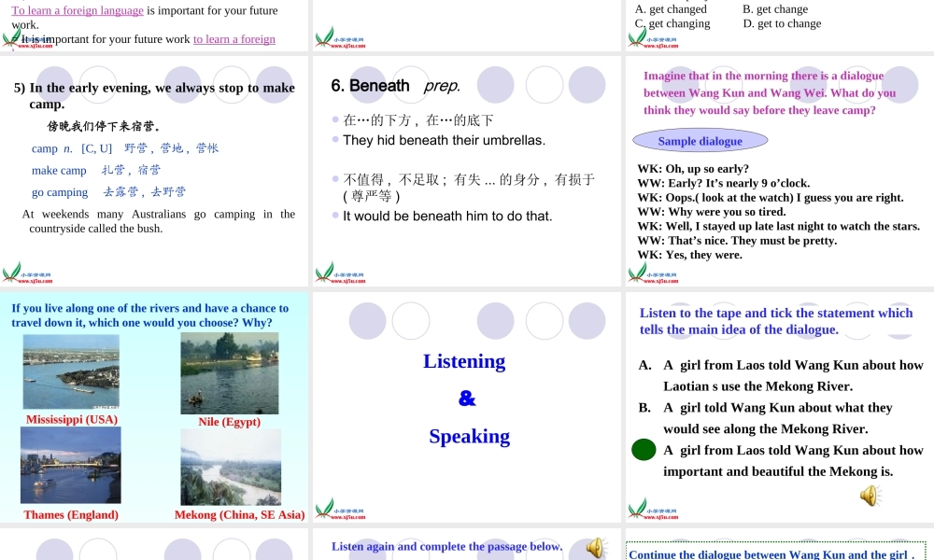Click the 'At weekends many Australians' sentence
Image resolution: width=934 pixels, height=560 pixels.
coord(159,221)
